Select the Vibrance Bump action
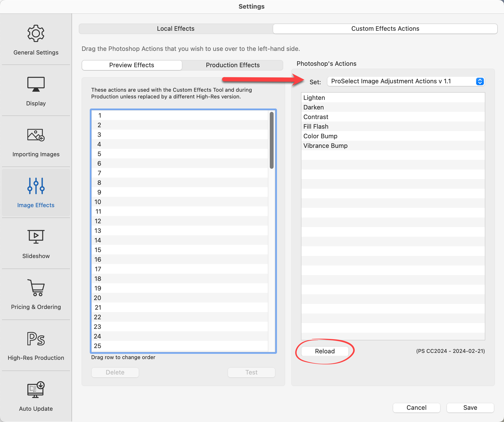This screenshot has width=504, height=422. [325, 146]
